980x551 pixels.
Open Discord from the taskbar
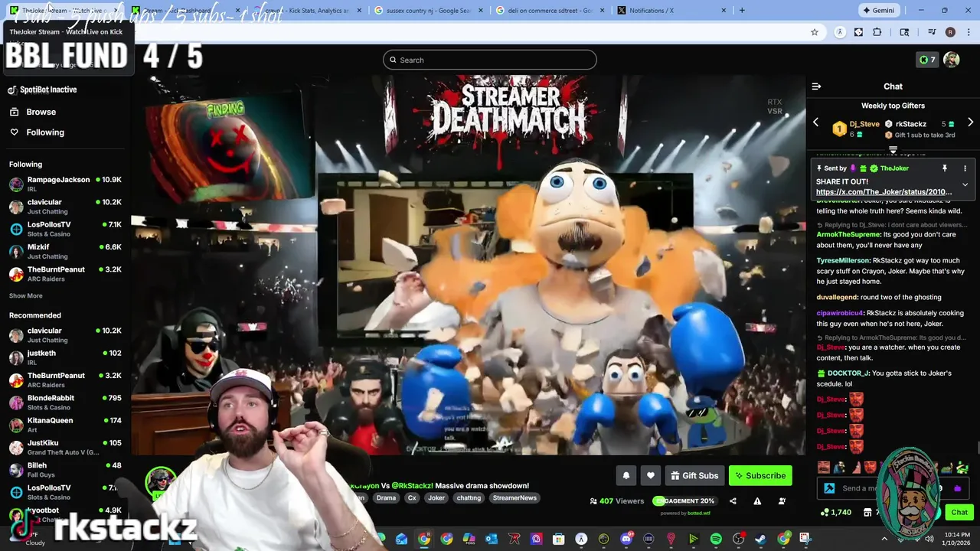(x=626, y=539)
